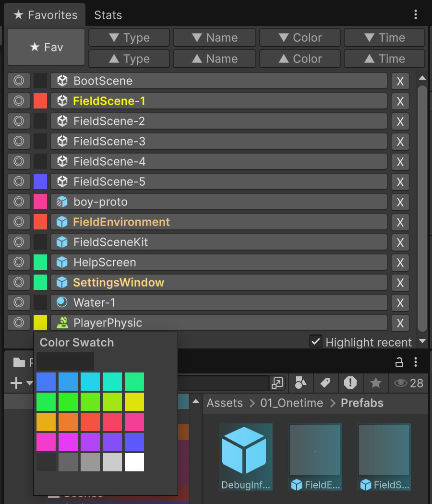Select the DebugInf prefab thumbnail
The image size is (432, 504).
(x=245, y=456)
